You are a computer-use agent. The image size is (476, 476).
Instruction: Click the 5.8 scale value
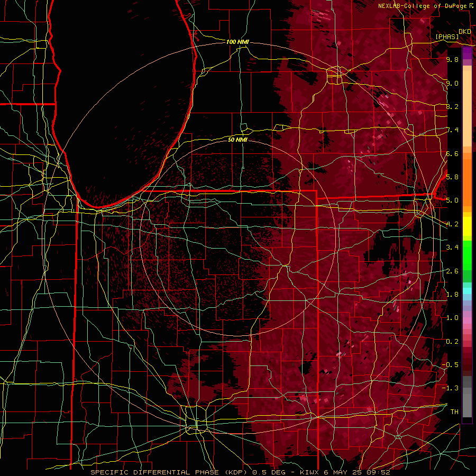point(452,177)
